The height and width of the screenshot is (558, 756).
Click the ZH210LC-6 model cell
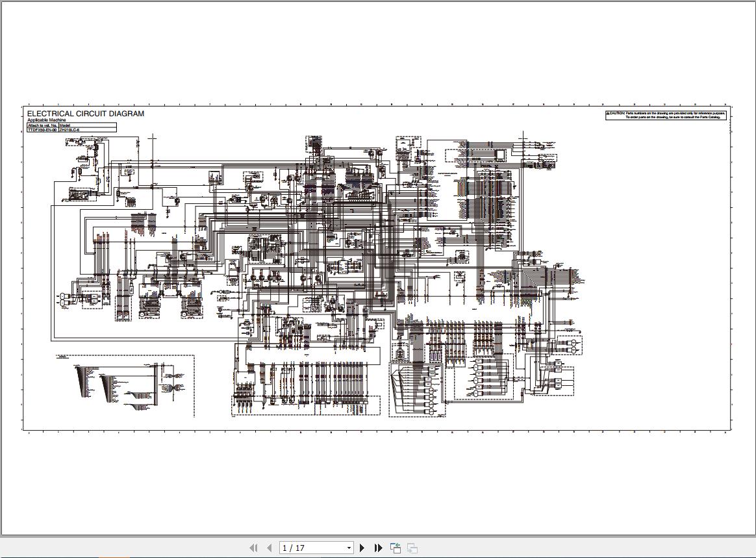pyautogui.click(x=87, y=130)
